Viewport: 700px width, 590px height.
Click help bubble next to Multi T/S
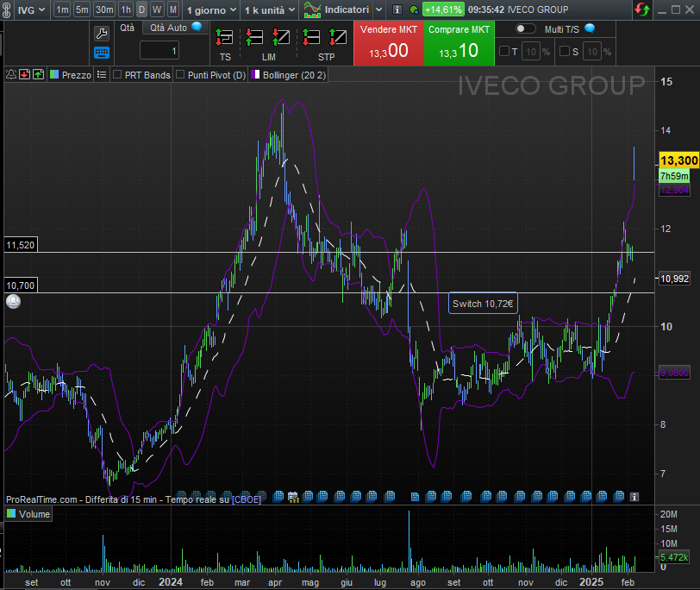tap(590, 28)
